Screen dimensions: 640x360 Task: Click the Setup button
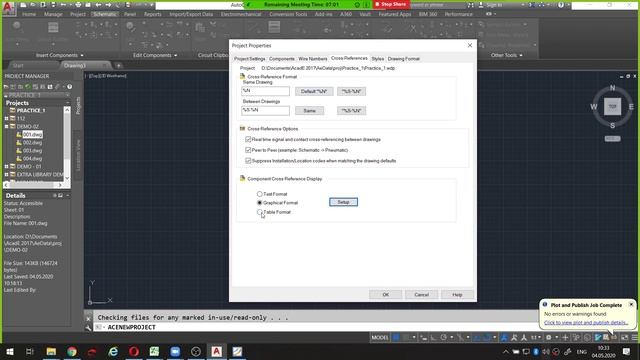coord(343,202)
